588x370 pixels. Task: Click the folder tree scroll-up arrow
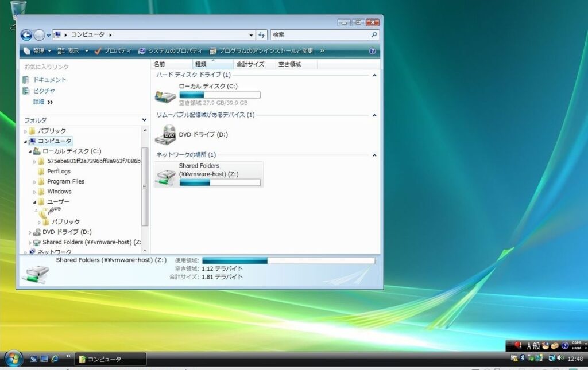click(145, 130)
